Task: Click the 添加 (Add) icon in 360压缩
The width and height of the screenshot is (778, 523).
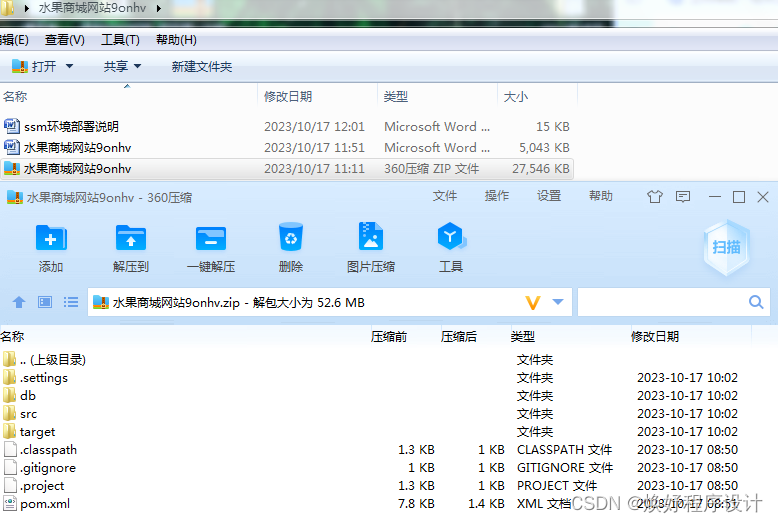Action: [x=51, y=239]
